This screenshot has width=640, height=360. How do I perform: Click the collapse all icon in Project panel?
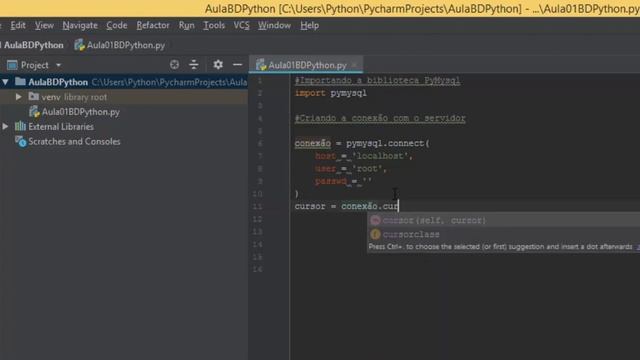194,64
